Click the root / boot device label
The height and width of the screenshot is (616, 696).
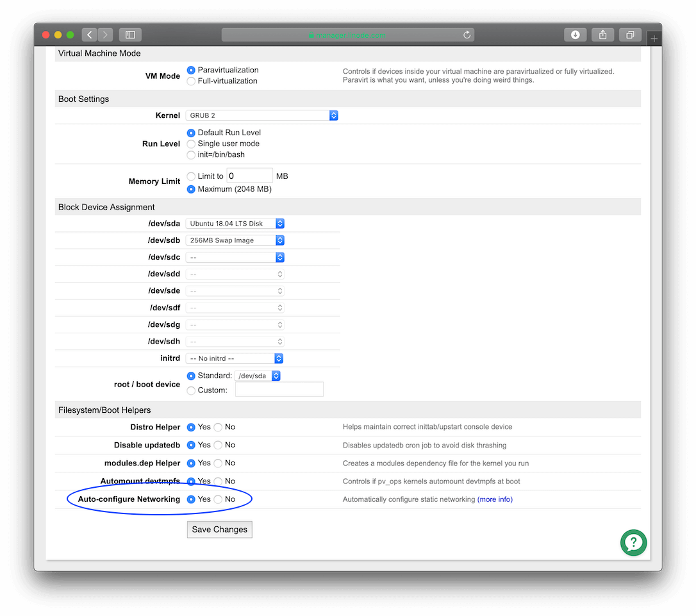[147, 385]
